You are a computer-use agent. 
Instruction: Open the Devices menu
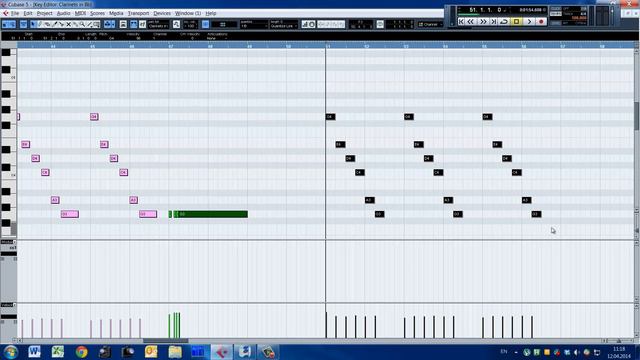pos(162,13)
